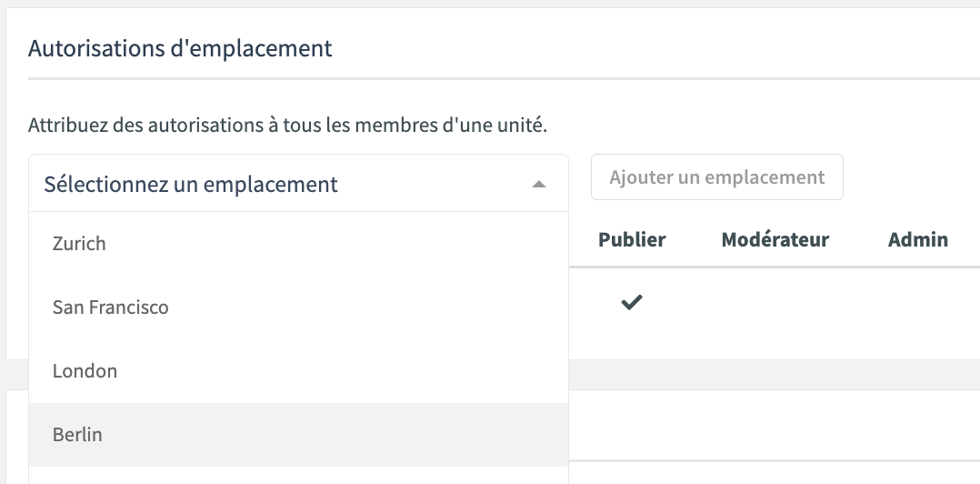Viewport: 980px width, 484px height.
Task: Click the Ajouter un emplacement button
Action: click(717, 177)
